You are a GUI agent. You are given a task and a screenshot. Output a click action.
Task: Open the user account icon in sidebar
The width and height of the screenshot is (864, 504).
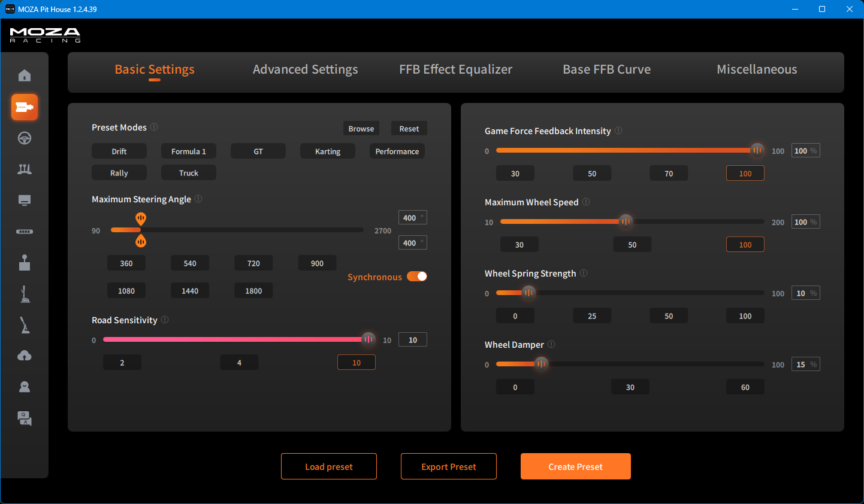pos(25,387)
